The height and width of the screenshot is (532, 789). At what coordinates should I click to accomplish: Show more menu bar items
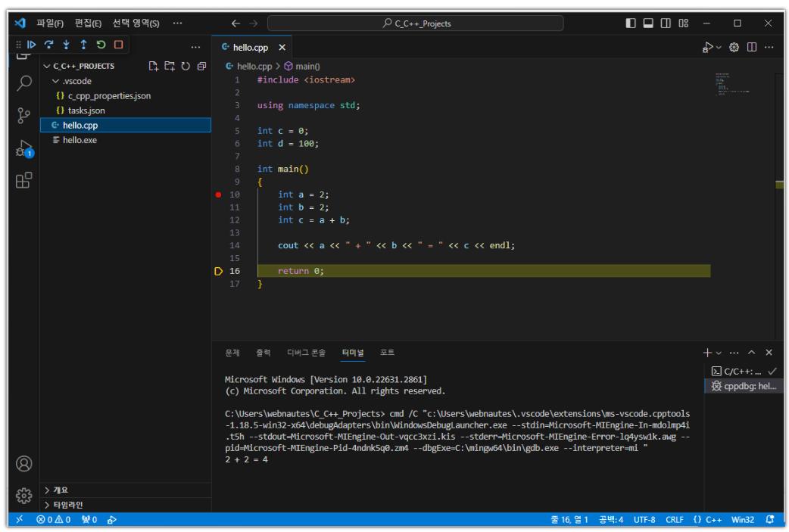click(x=178, y=23)
